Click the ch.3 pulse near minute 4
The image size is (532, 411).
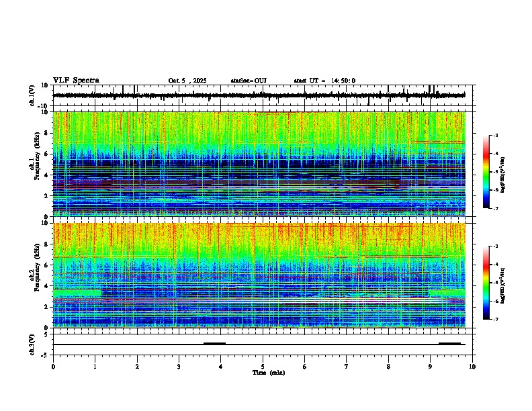[214, 344]
